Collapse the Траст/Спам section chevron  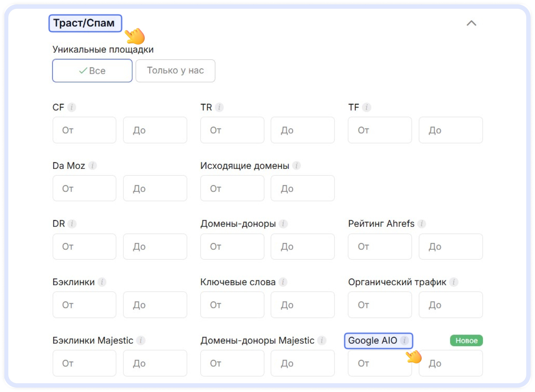[471, 23]
